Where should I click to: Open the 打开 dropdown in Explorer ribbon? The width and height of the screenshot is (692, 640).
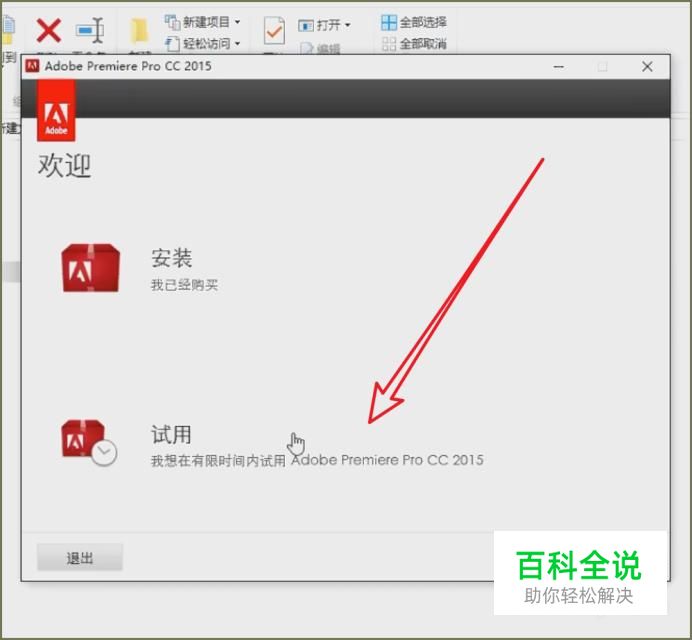[324, 25]
